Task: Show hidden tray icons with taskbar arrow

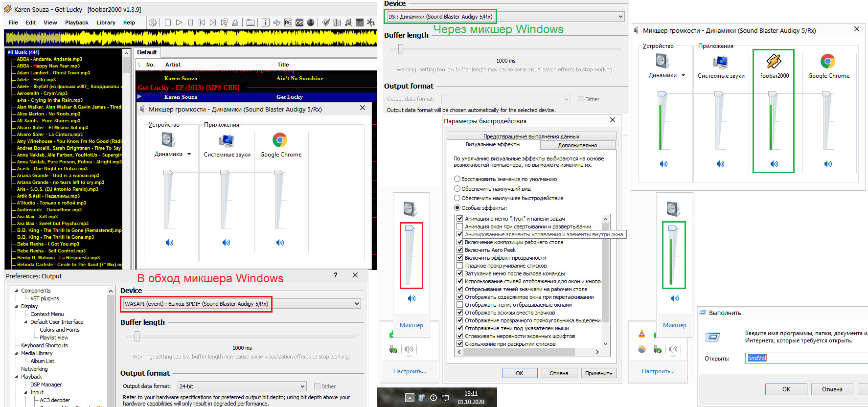Action: pos(410,398)
